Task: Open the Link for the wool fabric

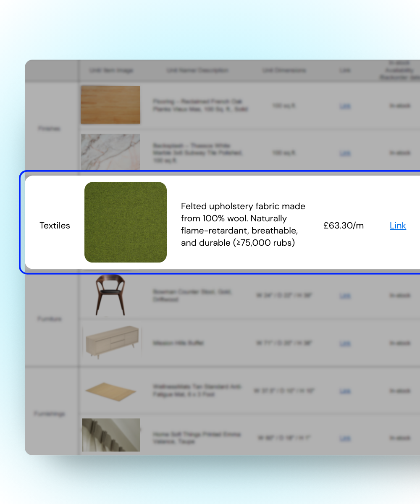Action: click(x=398, y=226)
